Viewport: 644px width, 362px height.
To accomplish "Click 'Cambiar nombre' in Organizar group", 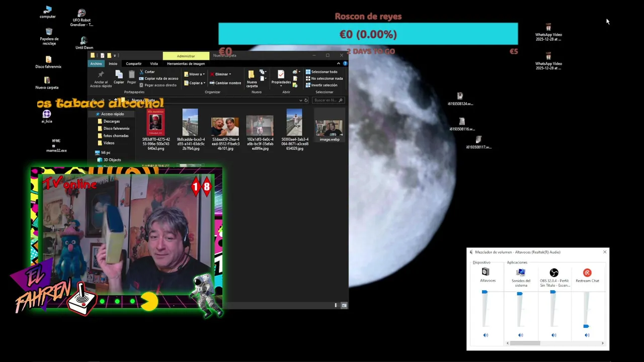I will pos(225,83).
